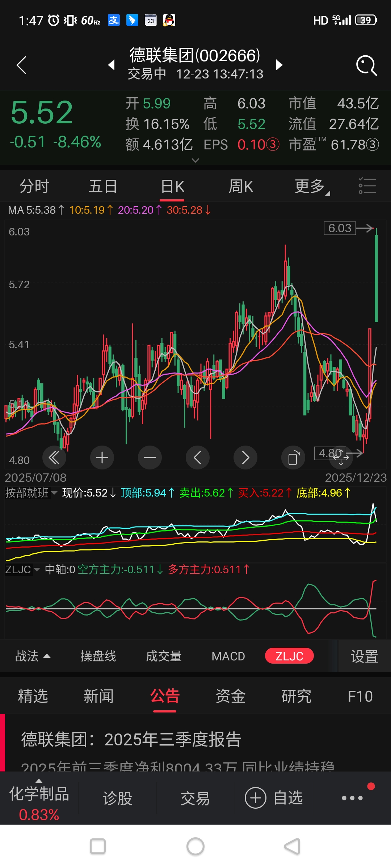
Task: Move the chart right with the arrow button
Action: (245, 458)
